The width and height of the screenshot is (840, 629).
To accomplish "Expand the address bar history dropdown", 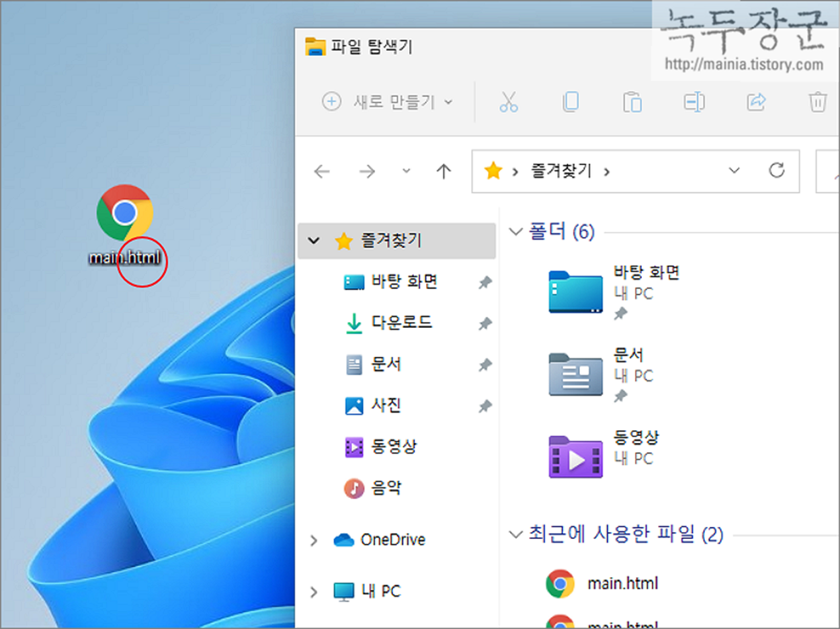I will [734, 171].
